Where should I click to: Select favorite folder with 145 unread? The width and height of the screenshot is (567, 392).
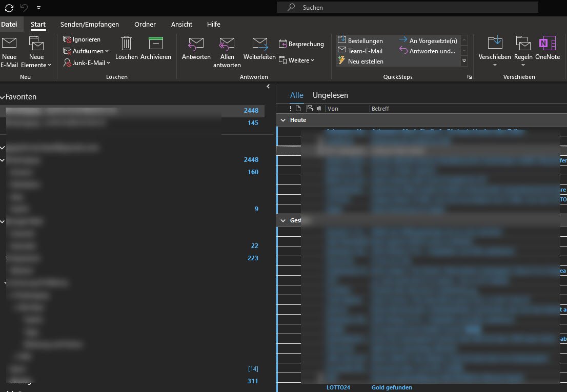tap(132, 123)
